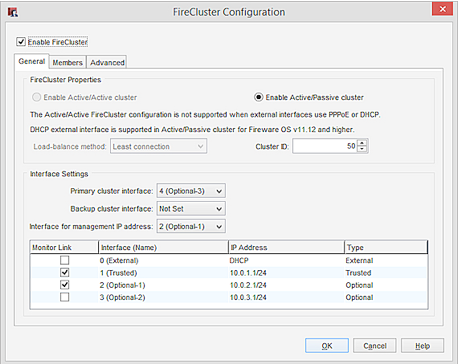Select the 1 (Trusted) interface name
458x364 pixels.
tap(118, 273)
